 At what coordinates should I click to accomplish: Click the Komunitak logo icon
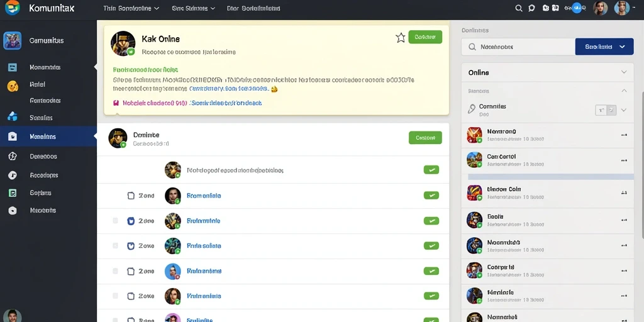coord(13,8)
